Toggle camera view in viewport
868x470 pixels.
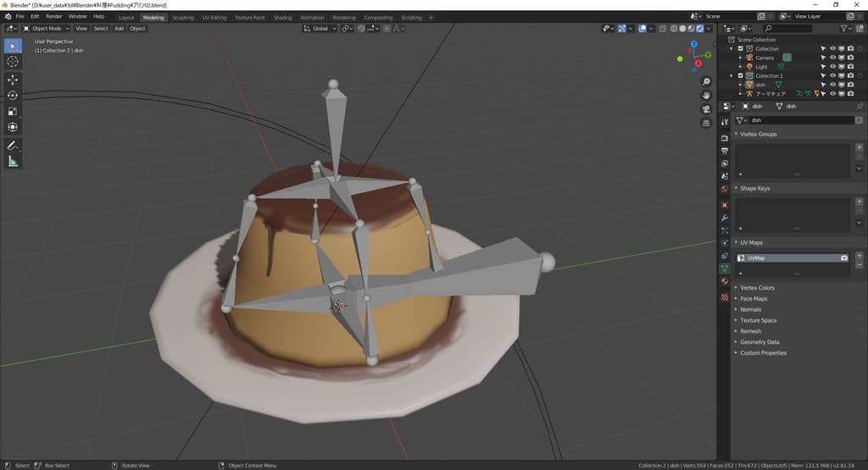pyautogui.click(x=706, y=109)
